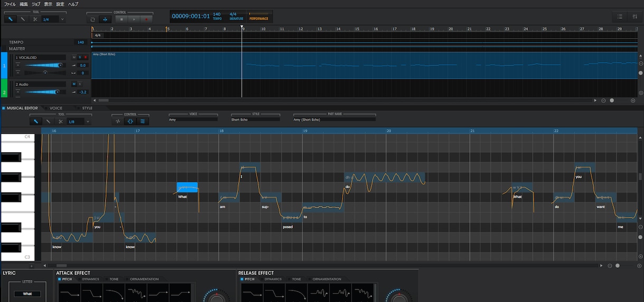The image size is (644, 302).
Task: Click the 00009:001:01 position display
Action: point(191,16)
